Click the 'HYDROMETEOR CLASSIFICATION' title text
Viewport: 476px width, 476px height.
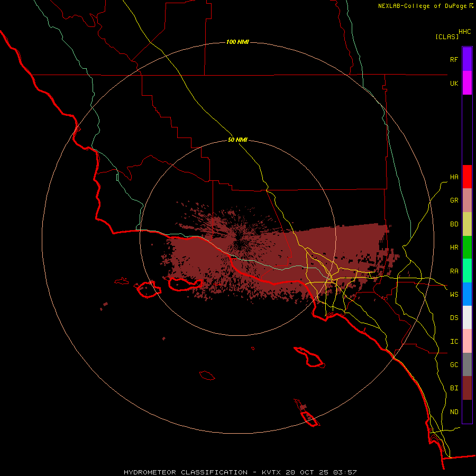[186, 472]
